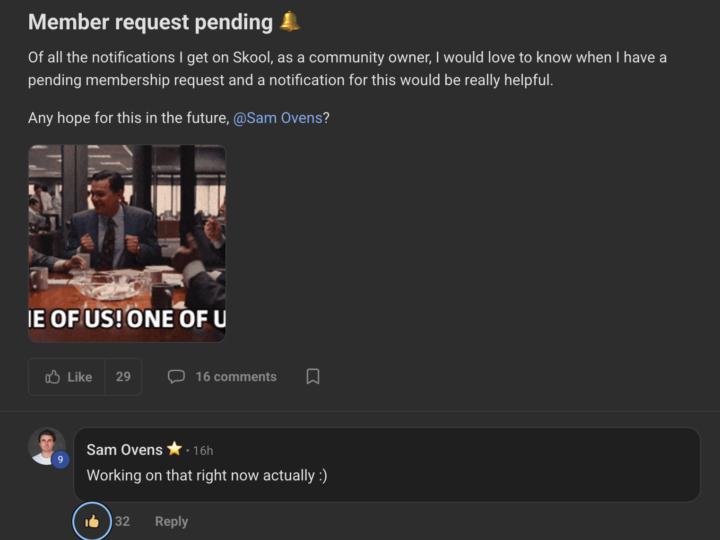Open the @Sam Ovens mention link
720x540 pixels.
pyautogui.click(x=277, y=118)
